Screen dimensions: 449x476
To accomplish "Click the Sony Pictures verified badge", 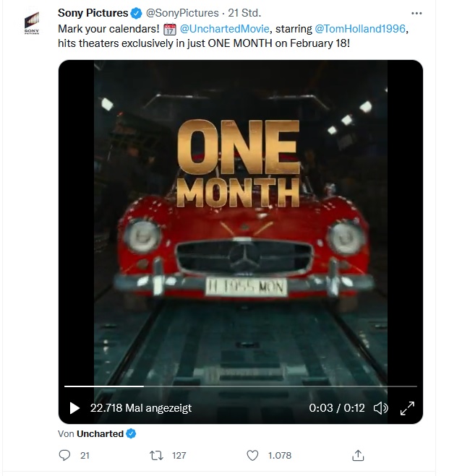I will 134,13.
